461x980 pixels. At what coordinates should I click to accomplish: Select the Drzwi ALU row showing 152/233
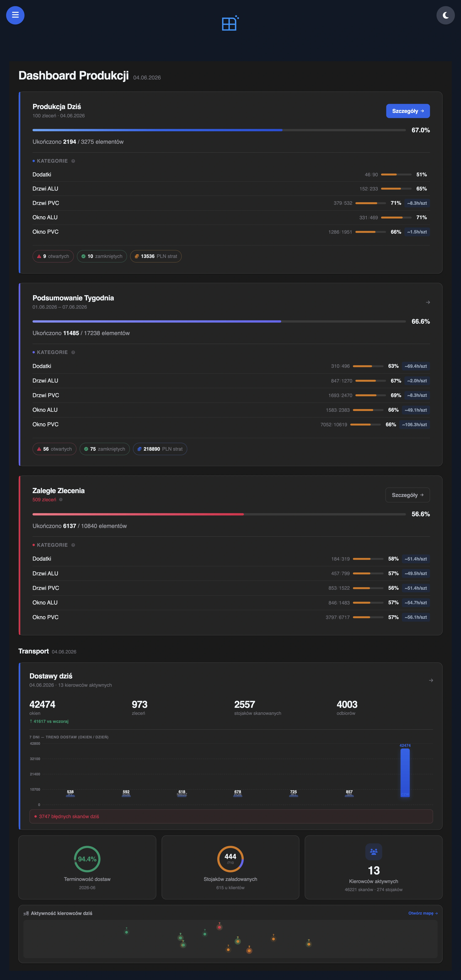pos(231,189)
